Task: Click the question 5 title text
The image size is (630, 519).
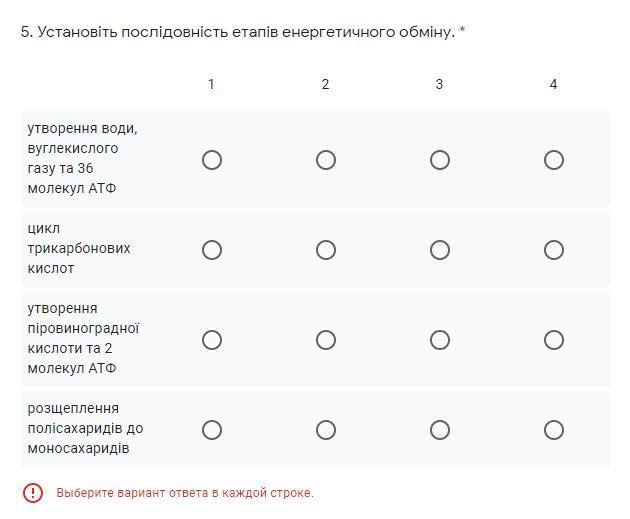Action: point(237,32)
